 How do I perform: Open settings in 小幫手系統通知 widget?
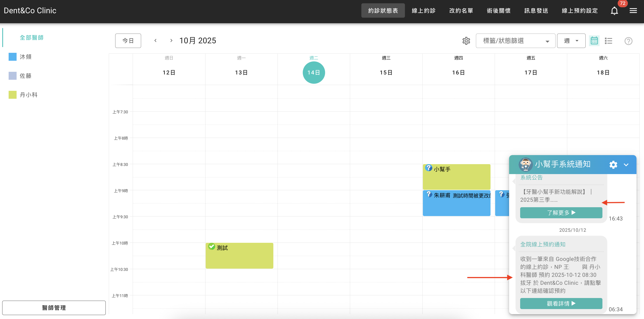[x=613, y=165]
